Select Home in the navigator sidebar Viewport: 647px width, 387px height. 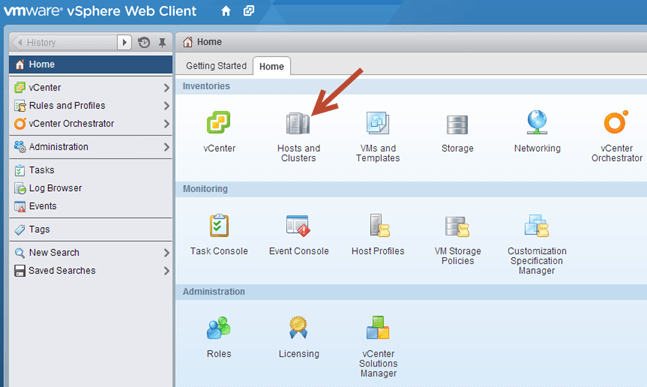tap(90, 64)
